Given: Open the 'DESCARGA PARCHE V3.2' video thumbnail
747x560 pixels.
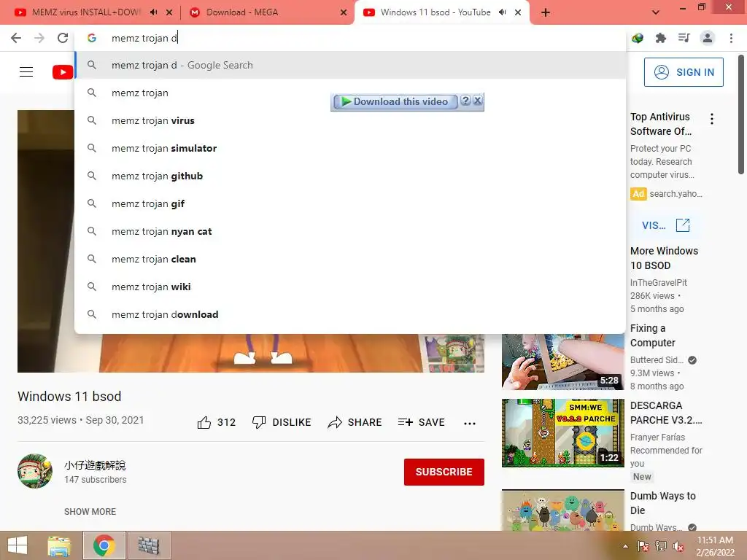Looking at the screenshot, I should pyautogui.click(x=562, y=433).
